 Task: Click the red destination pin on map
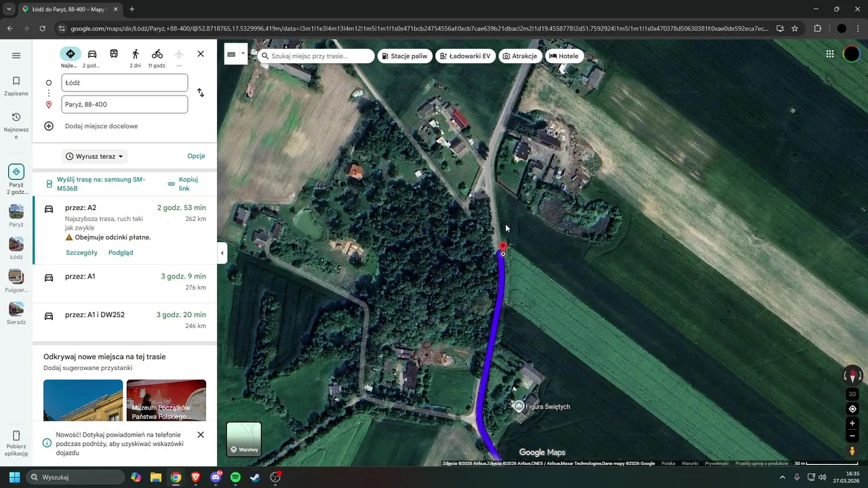pyautogui.click(x=502, y=246)
